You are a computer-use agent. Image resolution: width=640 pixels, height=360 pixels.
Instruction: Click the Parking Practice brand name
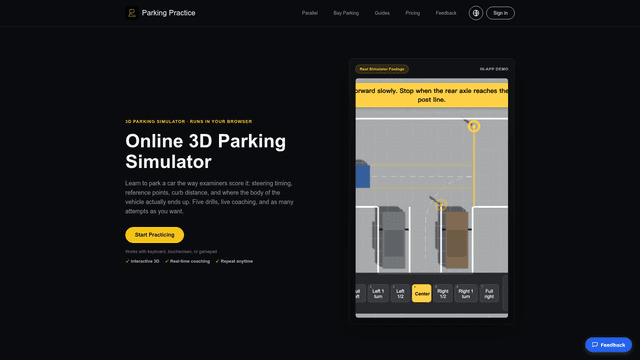pyautogui.click(x=169, y=13)
